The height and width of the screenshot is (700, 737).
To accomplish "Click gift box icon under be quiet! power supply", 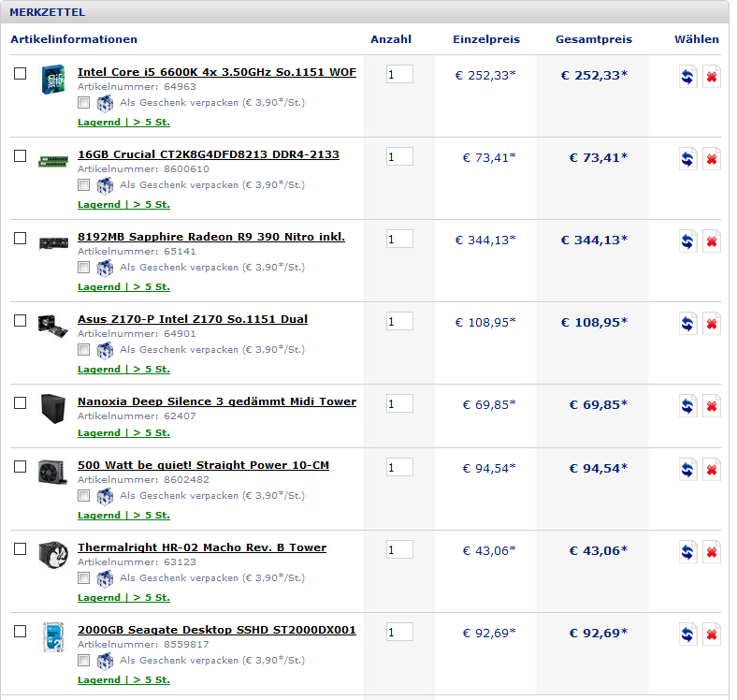I will coord(105,496).
